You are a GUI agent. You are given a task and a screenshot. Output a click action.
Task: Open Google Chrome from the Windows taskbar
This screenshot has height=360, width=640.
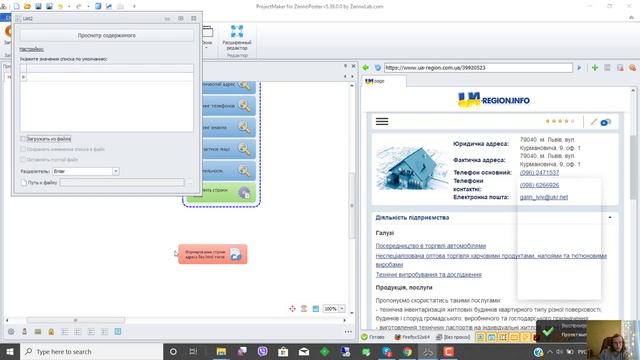point(407,351)
